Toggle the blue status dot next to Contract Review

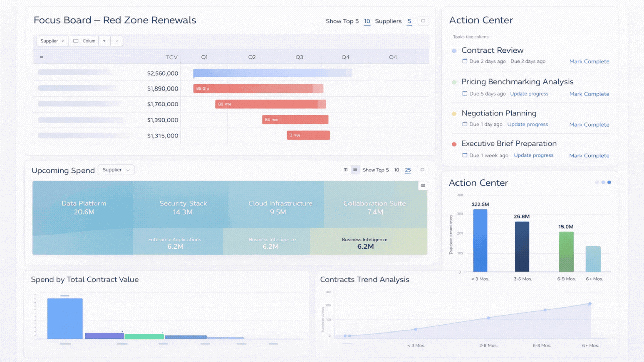[x=454, y=50]
